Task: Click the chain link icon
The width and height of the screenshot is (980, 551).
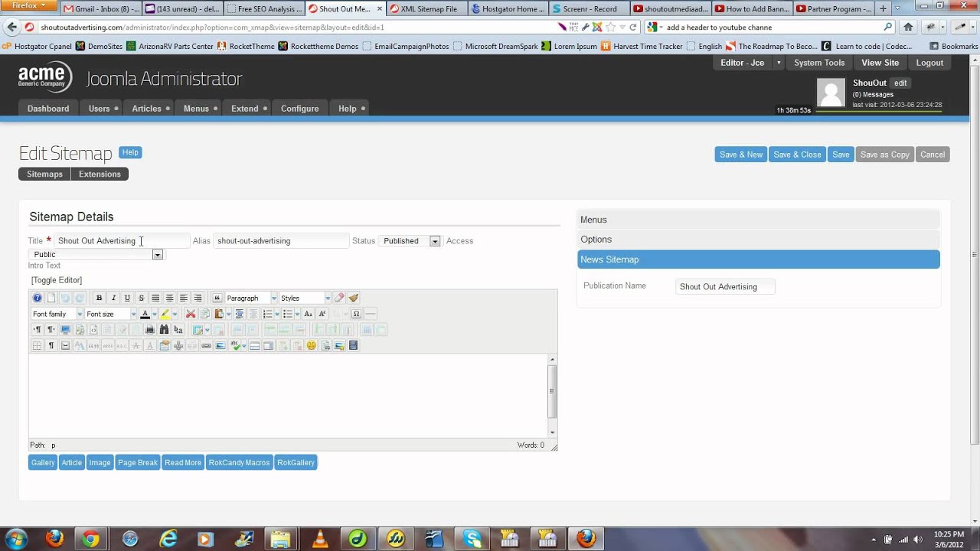Action: coord(206,345)
